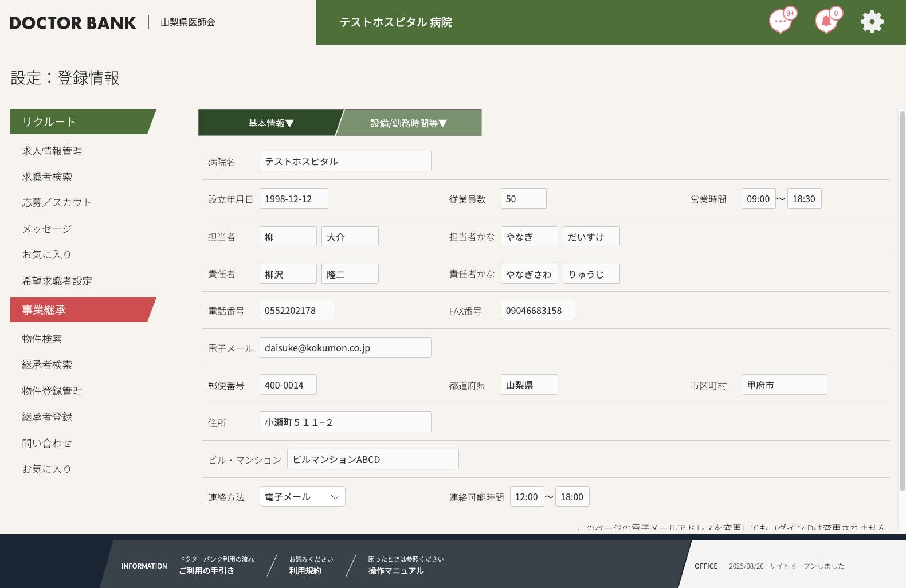Open 利用規約 footer link
The image size is (906, 588).
tap(305, 571)
